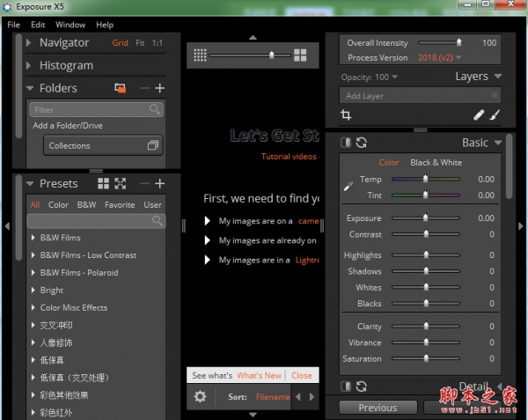Click the Exposure slider handle
Image resolution: width=528 pixels, height=420 pixels.
click(426, 217)
